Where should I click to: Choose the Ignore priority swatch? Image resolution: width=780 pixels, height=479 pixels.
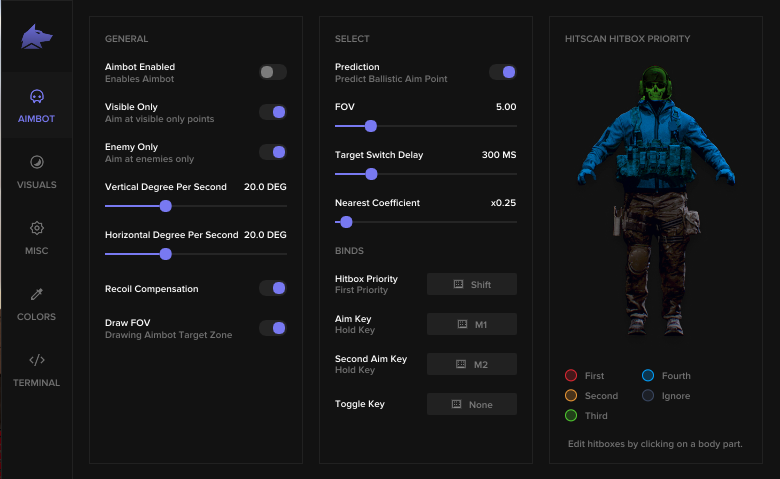pyautogui.click(x=648, y=396)
